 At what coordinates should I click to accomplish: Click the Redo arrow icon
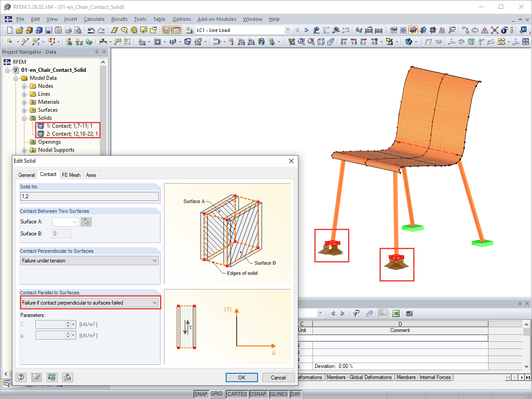[101, 30]
